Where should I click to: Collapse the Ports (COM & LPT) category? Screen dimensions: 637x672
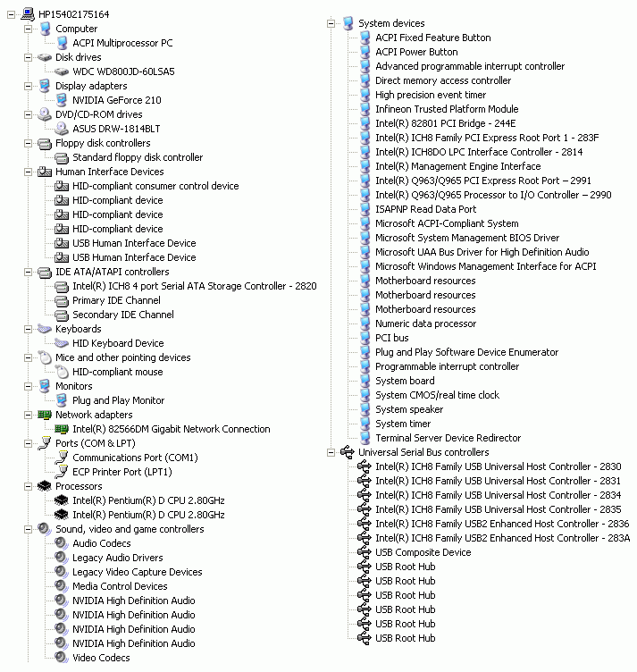click(x=29, y=443)
